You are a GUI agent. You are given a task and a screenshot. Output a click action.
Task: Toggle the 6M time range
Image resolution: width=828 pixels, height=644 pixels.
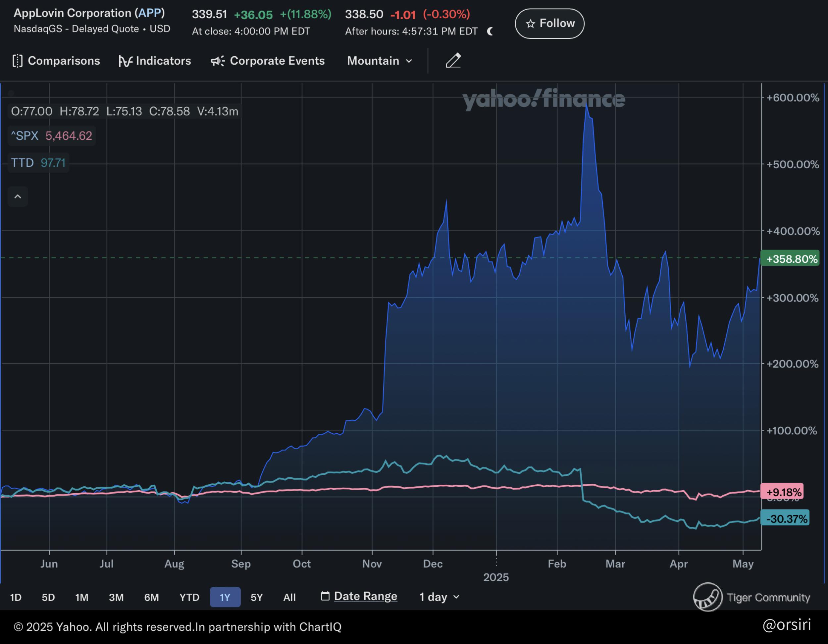point(151,597)
